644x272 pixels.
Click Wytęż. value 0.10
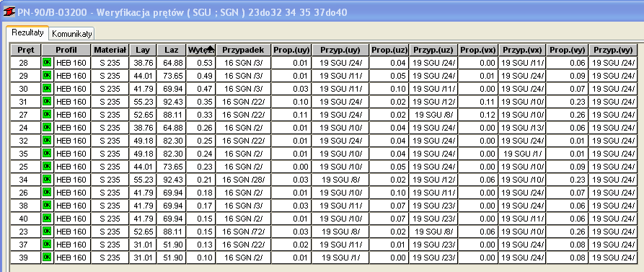(x=201, y=257)
